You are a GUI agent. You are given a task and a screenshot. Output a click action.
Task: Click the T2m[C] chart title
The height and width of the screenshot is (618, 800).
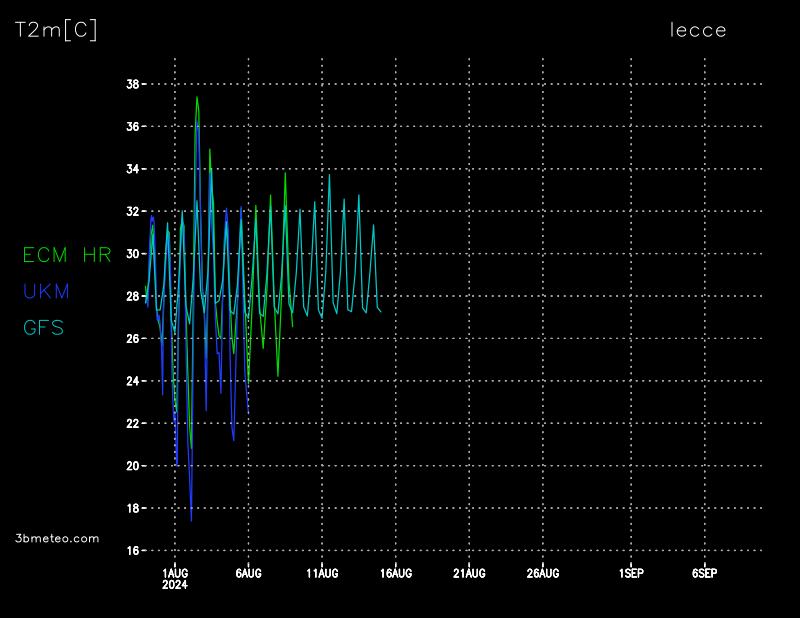pyautogui.click(x=56, y=31)
